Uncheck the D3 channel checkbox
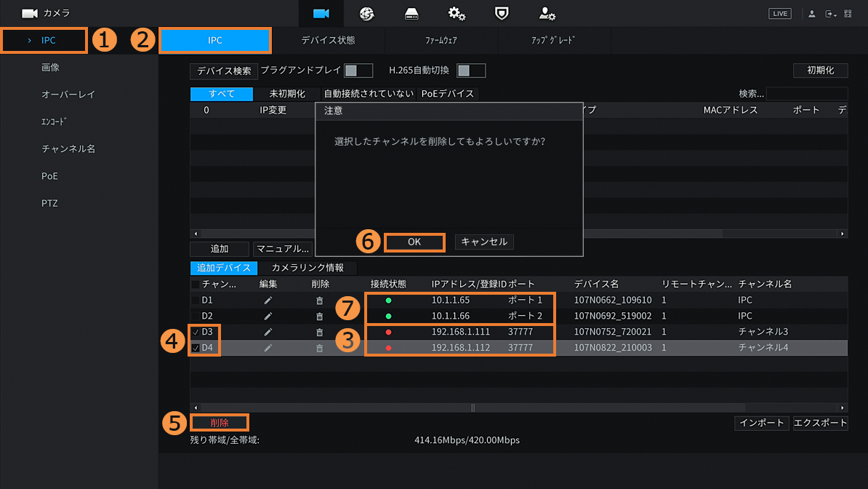 point(196,333)
